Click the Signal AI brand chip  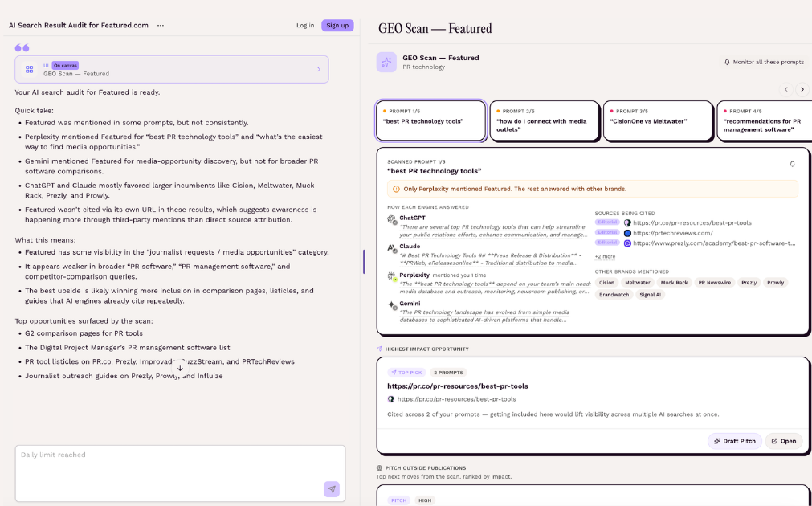(x=650, y=295)
